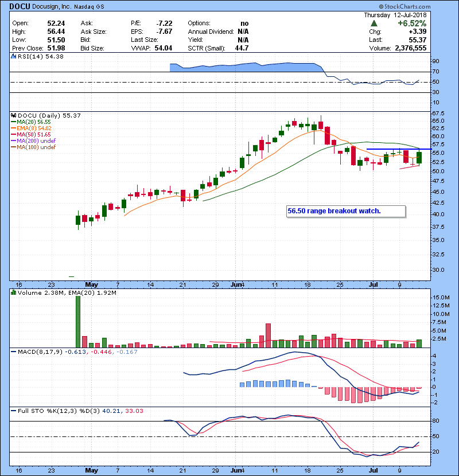
Task: Click the +6.52% change value
Action: [412, 24]
